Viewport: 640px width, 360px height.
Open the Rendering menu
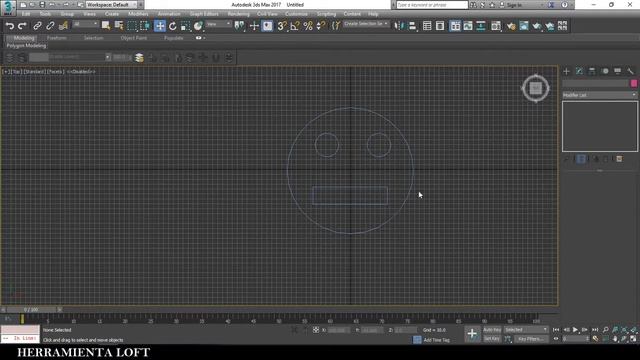click(238, 14)
